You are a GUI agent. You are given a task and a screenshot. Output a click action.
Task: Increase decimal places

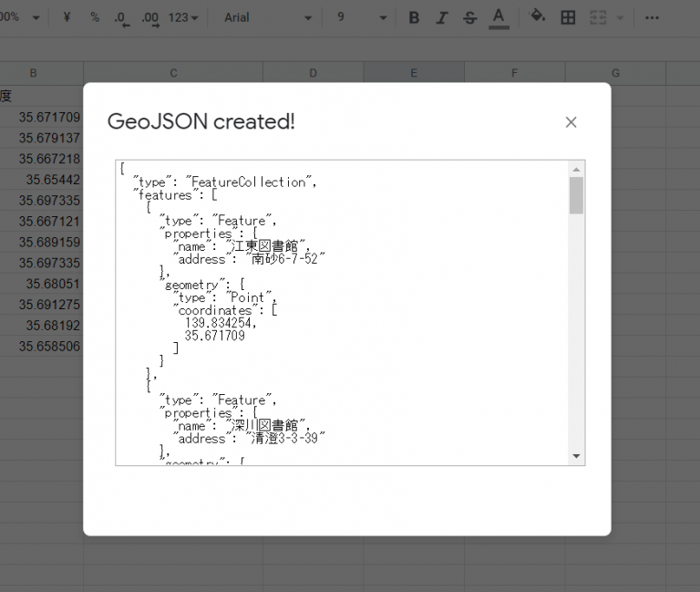click(x=150, y=19)
